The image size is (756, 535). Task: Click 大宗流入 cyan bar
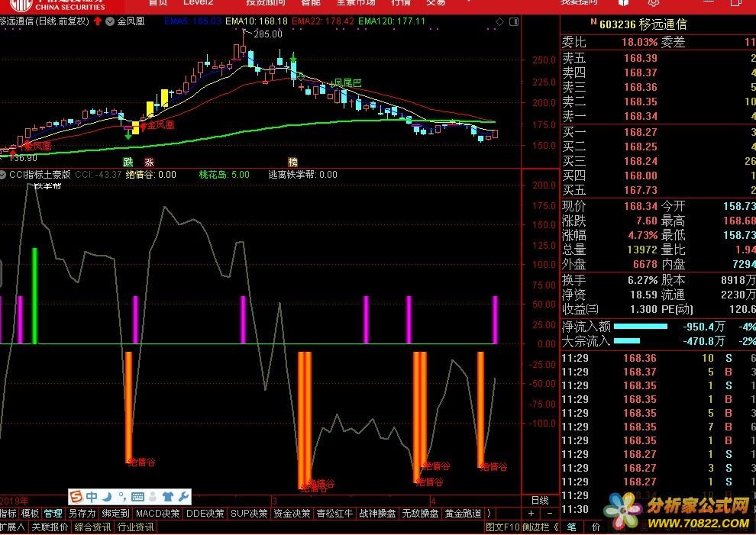coord(627,341)
